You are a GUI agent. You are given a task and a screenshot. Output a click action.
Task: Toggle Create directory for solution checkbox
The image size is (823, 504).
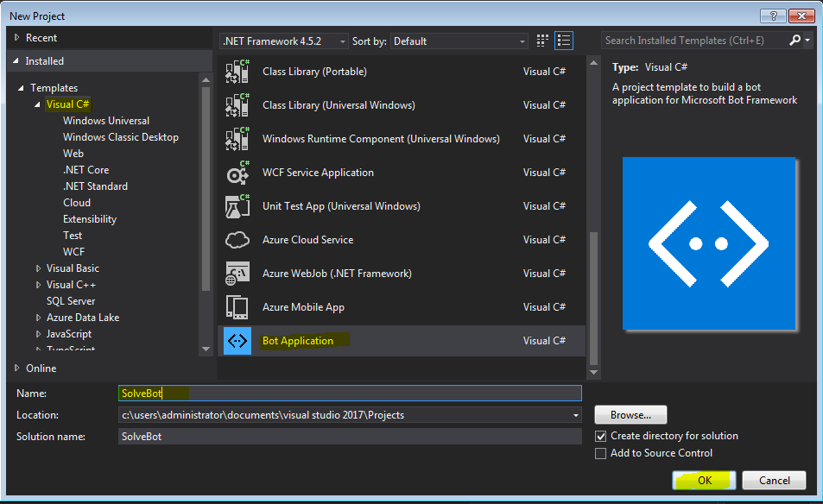pos(600,437)
